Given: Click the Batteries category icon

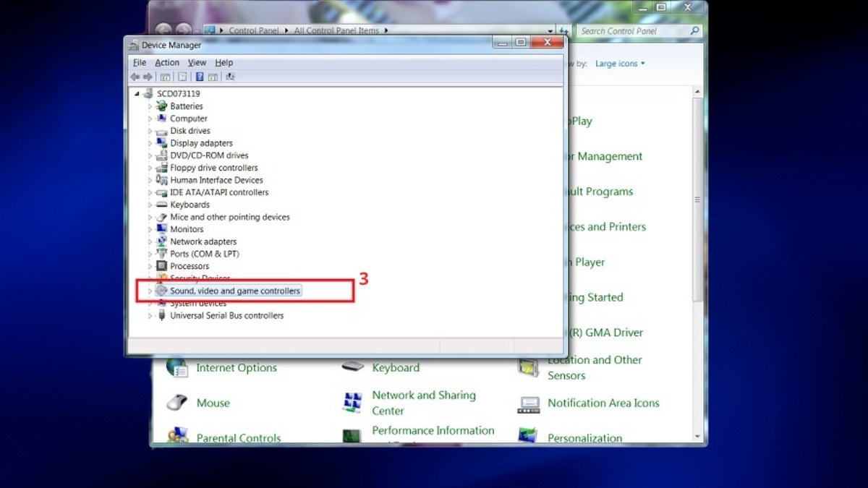Looking at the screenshot, I should 162,106.
